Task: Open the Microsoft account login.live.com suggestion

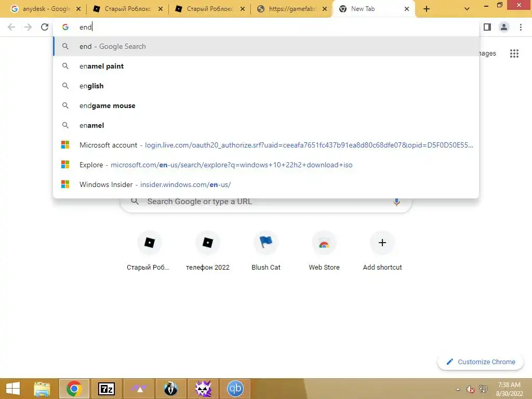Action: 266,145
